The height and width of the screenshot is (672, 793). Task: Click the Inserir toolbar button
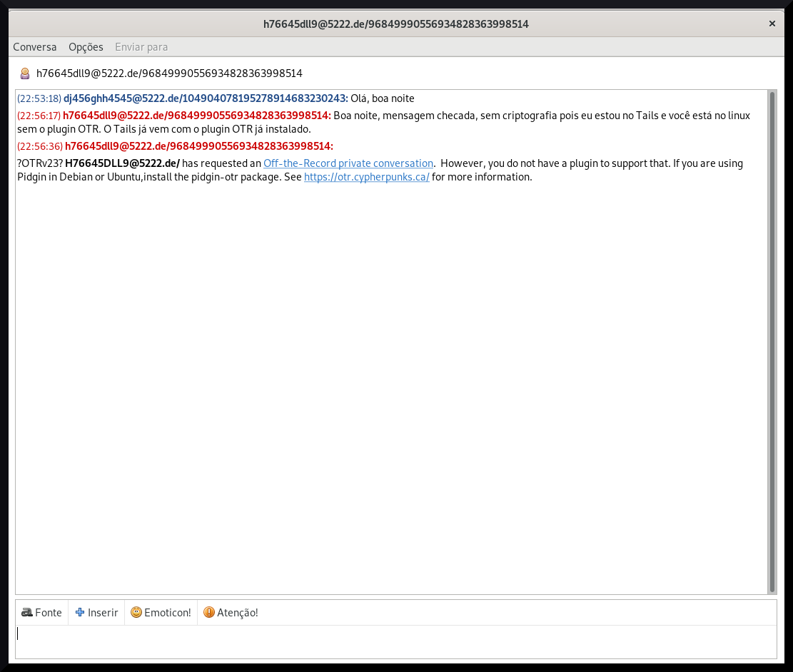pyautogui.click(x=96, y=612)
